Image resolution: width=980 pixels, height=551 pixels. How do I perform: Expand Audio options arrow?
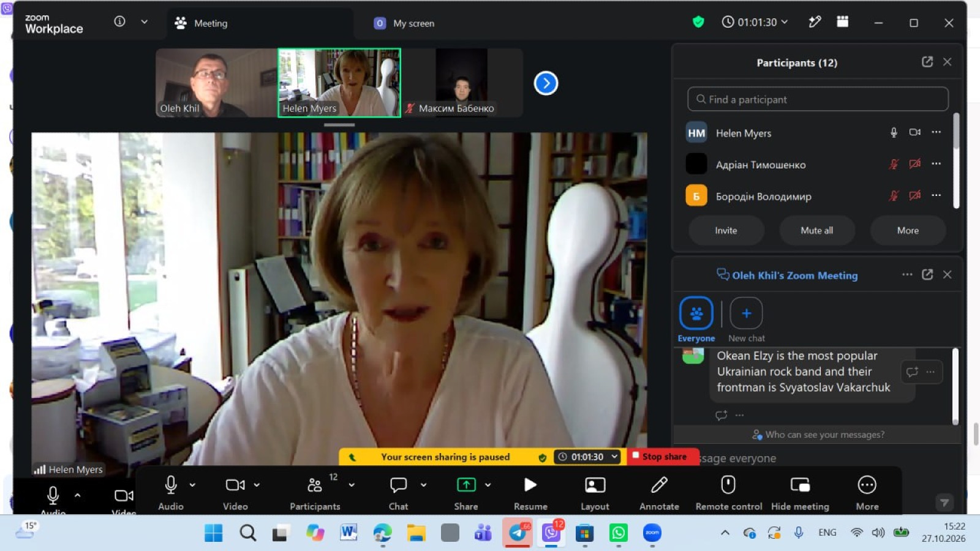[192, 485]
